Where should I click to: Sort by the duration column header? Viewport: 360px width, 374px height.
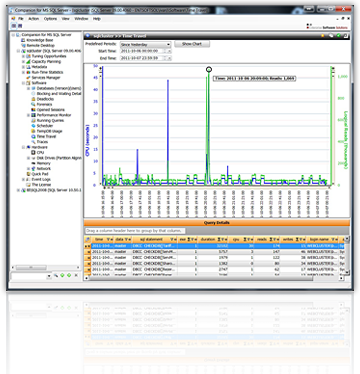pos(214,239)
